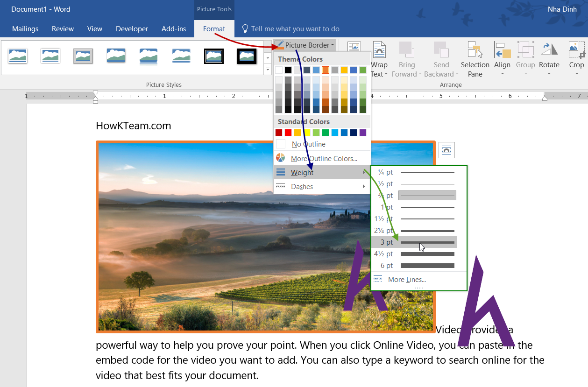Click the Bring Forward icon
588x387 pixels.
coord(406,49)
